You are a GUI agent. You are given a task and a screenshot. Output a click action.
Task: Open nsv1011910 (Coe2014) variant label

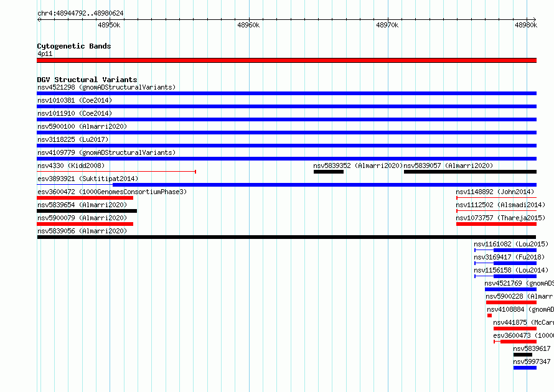(75, 113)
